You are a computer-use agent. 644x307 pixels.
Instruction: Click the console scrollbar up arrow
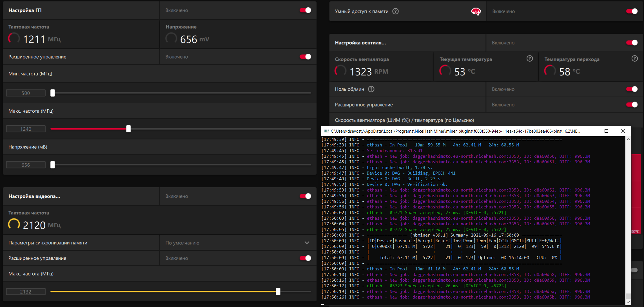(x=628, y=139)
